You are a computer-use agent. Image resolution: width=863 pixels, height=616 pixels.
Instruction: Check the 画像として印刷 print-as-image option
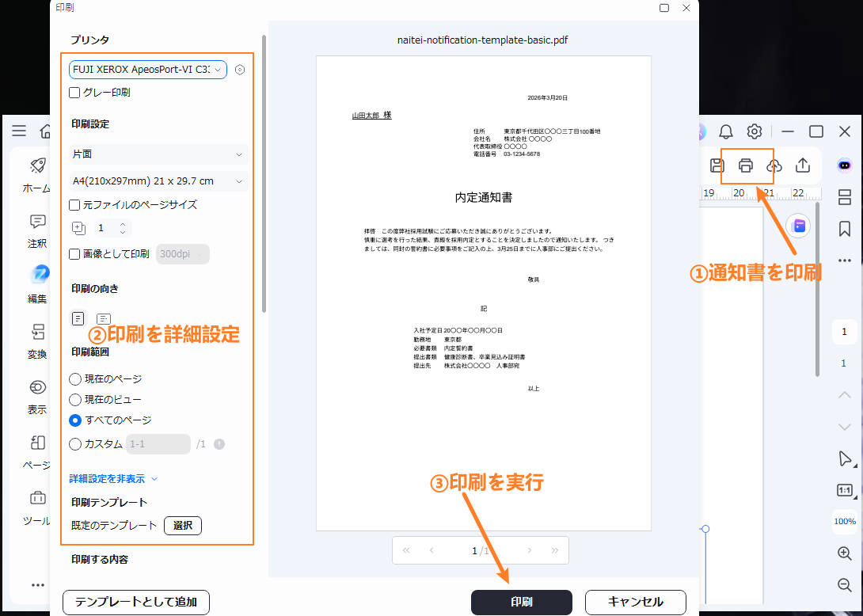[x=74, y=253]
